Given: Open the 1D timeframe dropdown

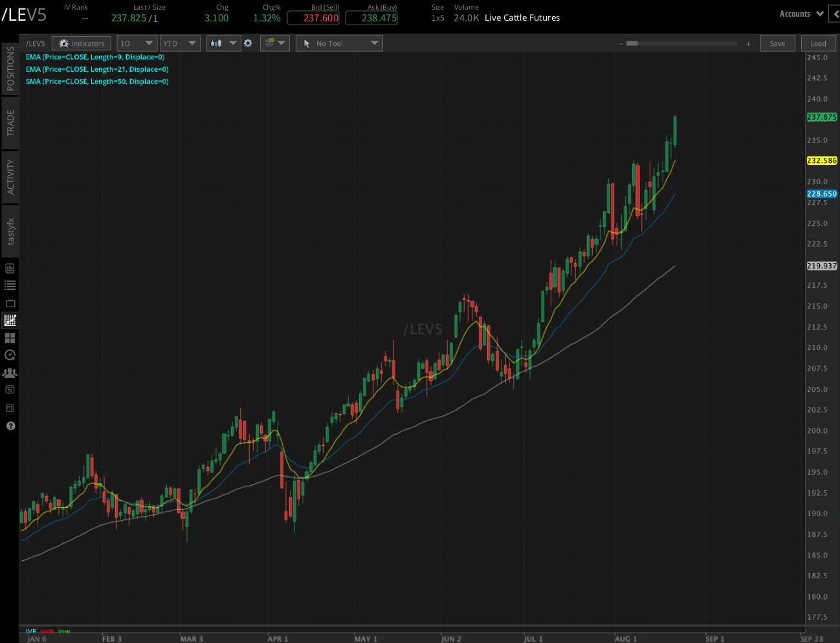Looking at the screenshot, I should click(x=137, y=43).
